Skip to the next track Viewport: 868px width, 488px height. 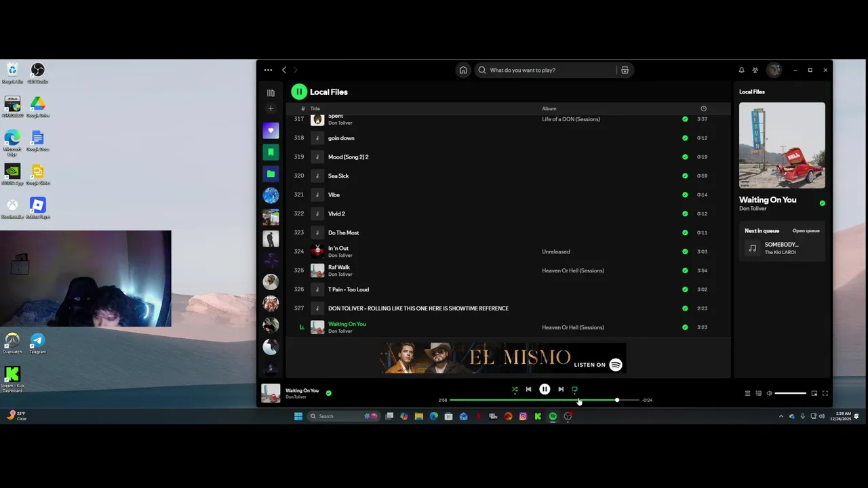[x=561, y=389]
